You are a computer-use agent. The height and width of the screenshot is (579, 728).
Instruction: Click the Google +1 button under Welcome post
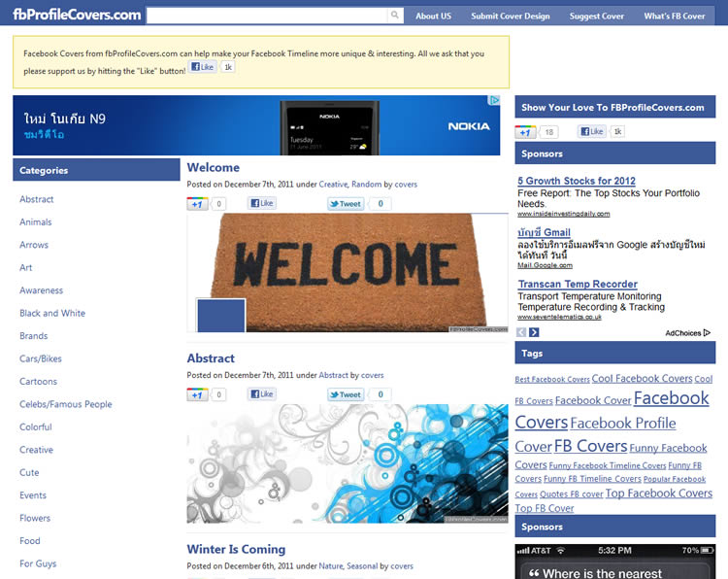(x=197, y=204)
